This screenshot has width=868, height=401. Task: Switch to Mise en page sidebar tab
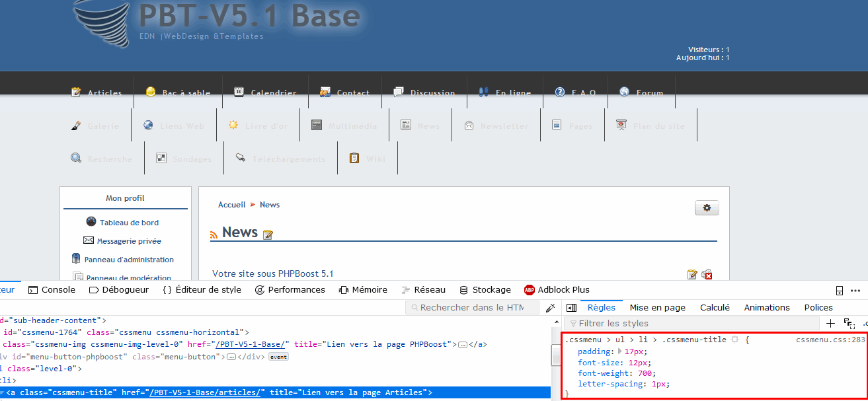tap(658, 308)
